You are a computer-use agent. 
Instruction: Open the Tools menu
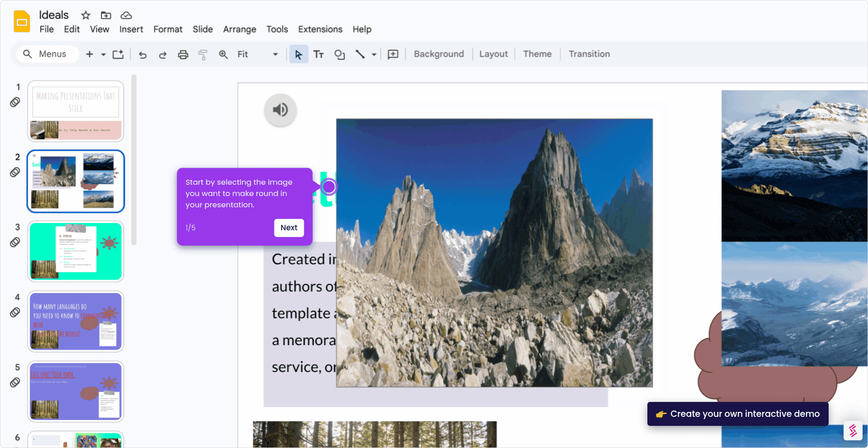click(277, 29)
